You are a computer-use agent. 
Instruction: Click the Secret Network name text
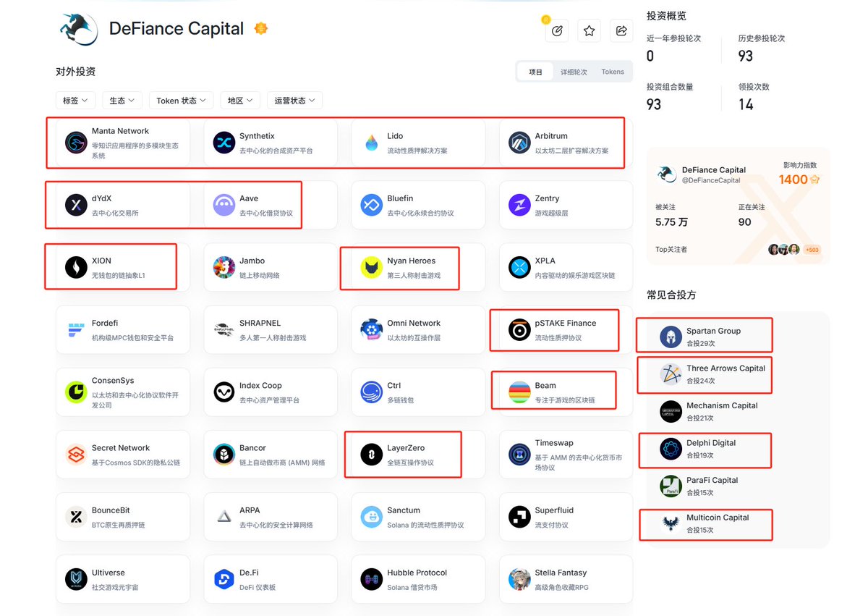(121, 448)
